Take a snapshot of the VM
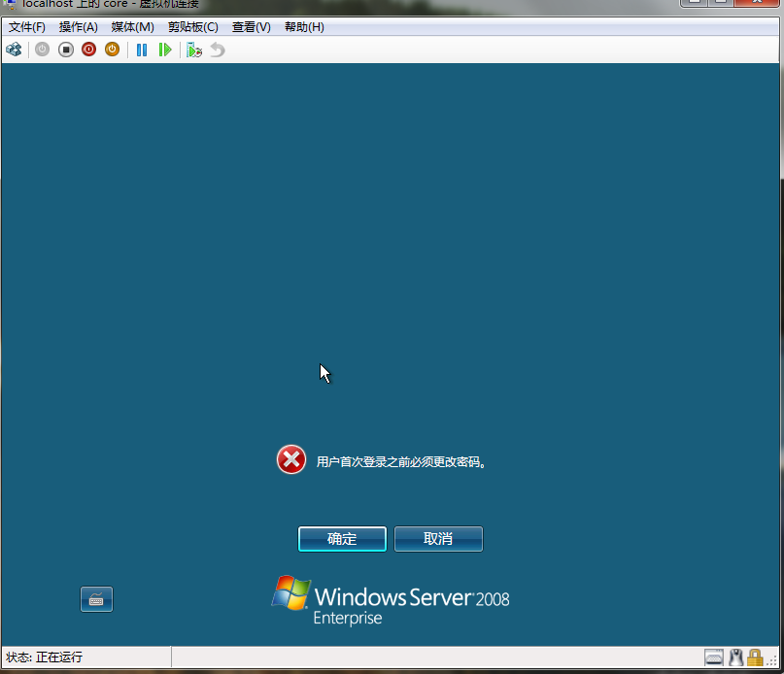 (x=194, y=50)
